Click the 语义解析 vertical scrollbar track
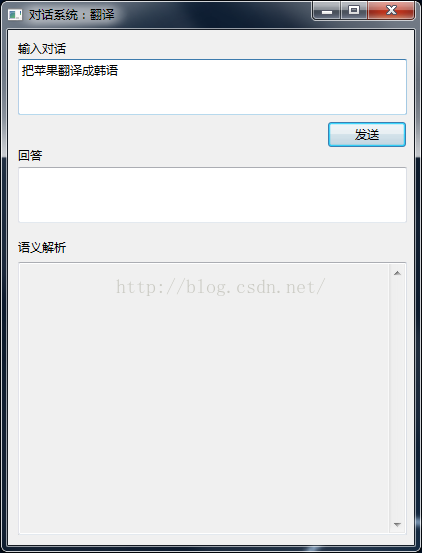 397,399
